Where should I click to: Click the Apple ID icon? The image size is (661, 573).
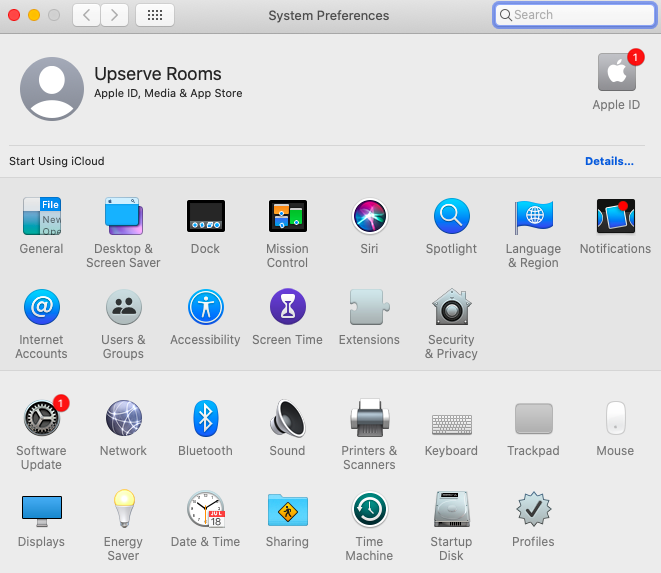(x=616, y=73)
